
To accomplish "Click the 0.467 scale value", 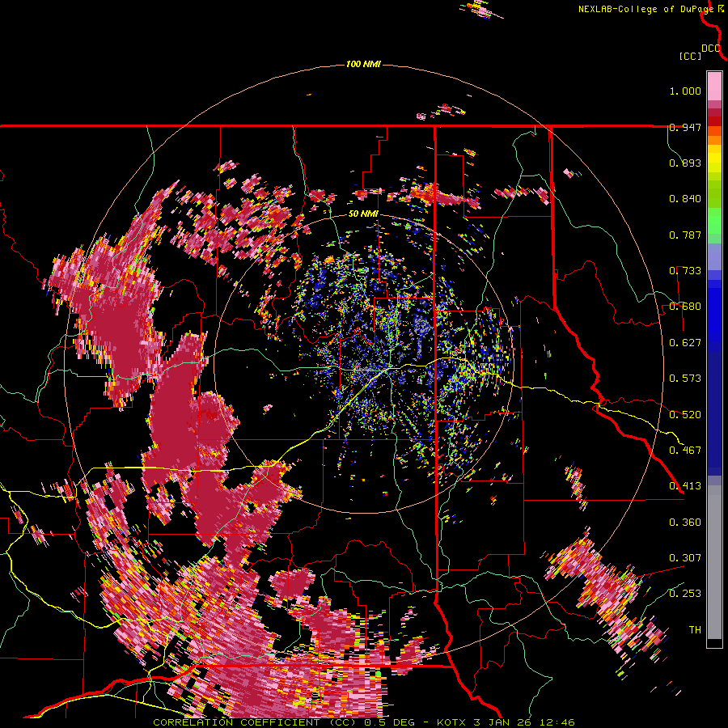I will (685, 451).
